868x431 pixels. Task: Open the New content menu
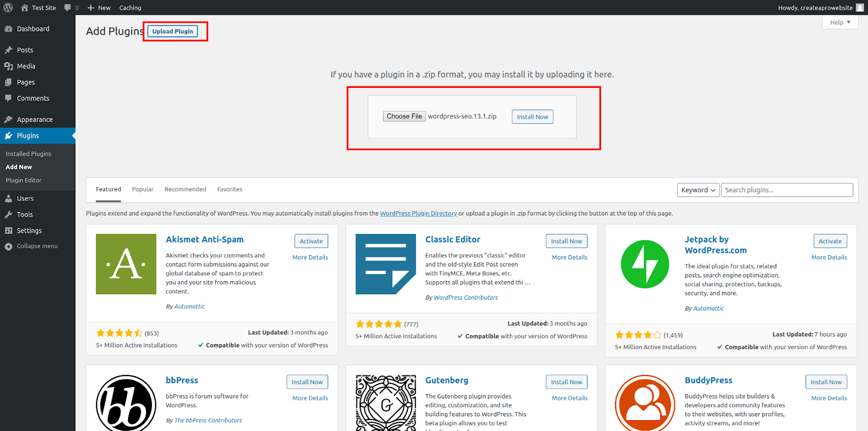click(99, 8)
